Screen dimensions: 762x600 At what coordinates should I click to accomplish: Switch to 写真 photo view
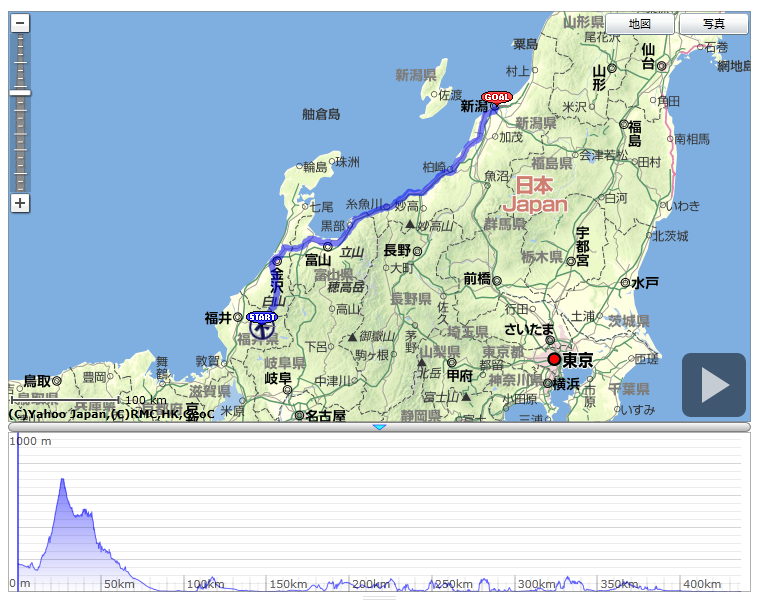tap(713, 24)
